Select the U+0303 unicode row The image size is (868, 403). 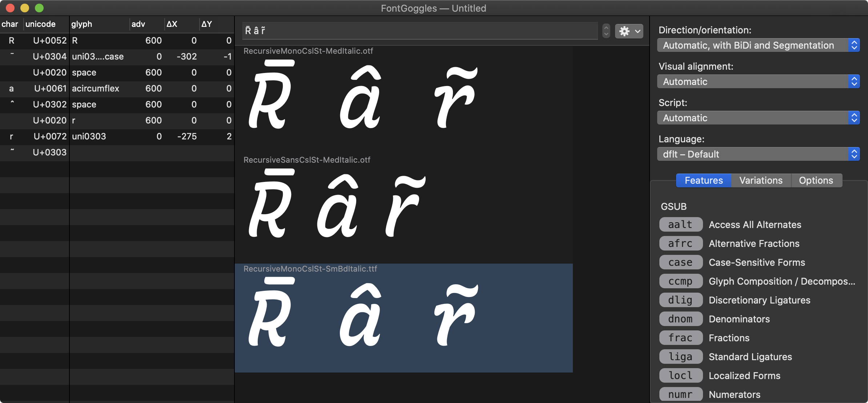pos(35,152)
